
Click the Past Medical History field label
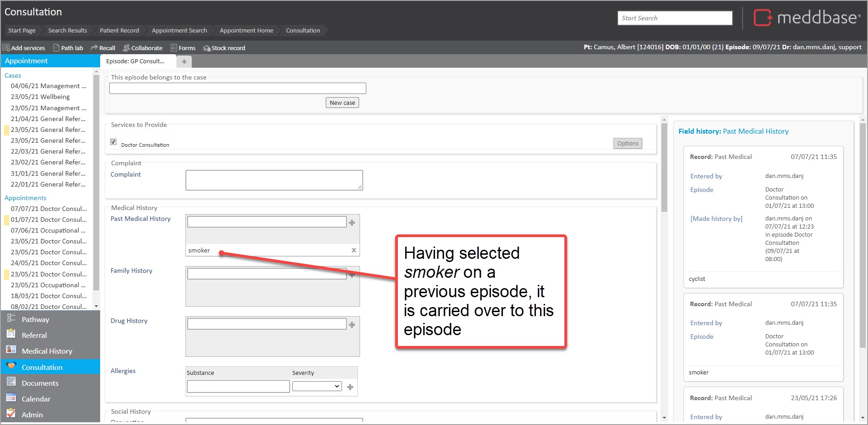coord(140,219)
